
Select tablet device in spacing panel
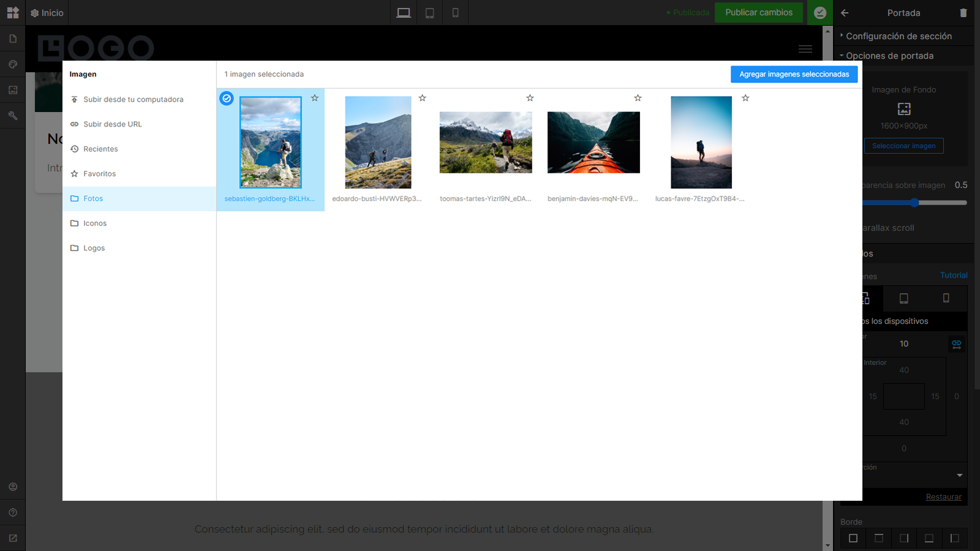tap(903, 298)
